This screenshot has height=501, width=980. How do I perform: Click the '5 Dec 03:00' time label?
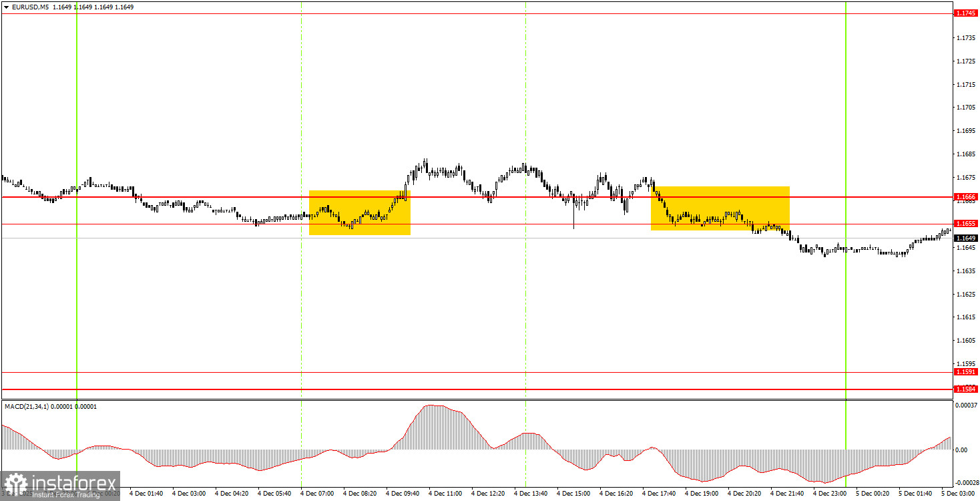point(957,494)
